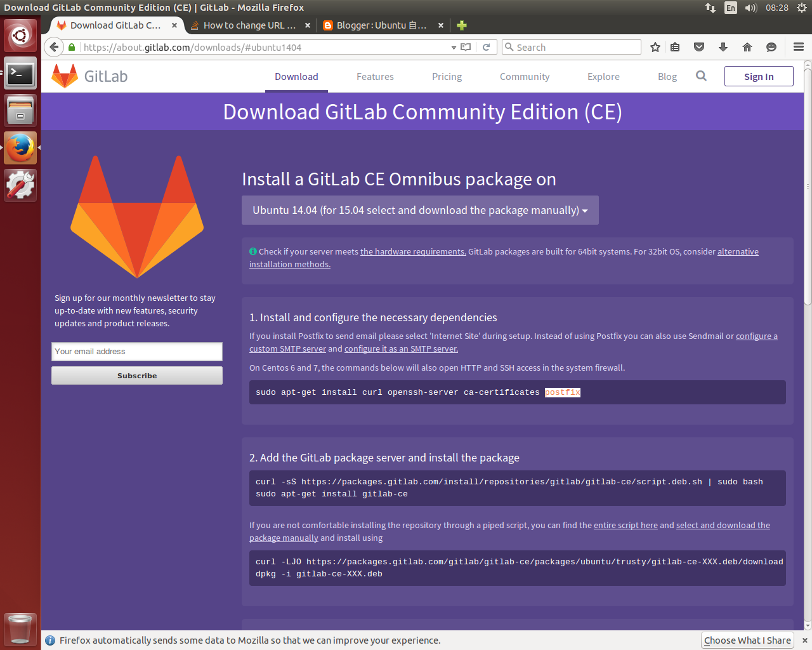Reload the current page

[487, 47]
